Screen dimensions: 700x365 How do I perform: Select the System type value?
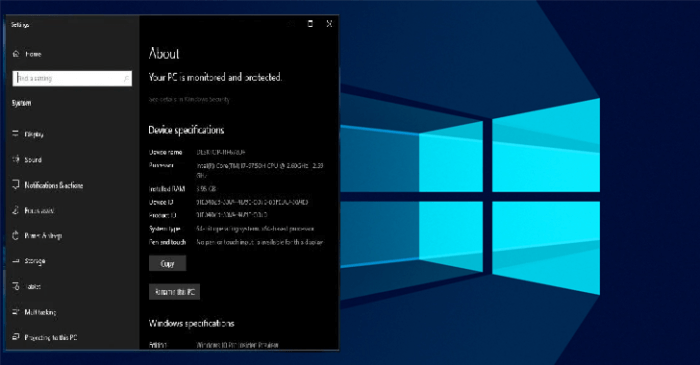pyautogui.click(x=255, y=229)
